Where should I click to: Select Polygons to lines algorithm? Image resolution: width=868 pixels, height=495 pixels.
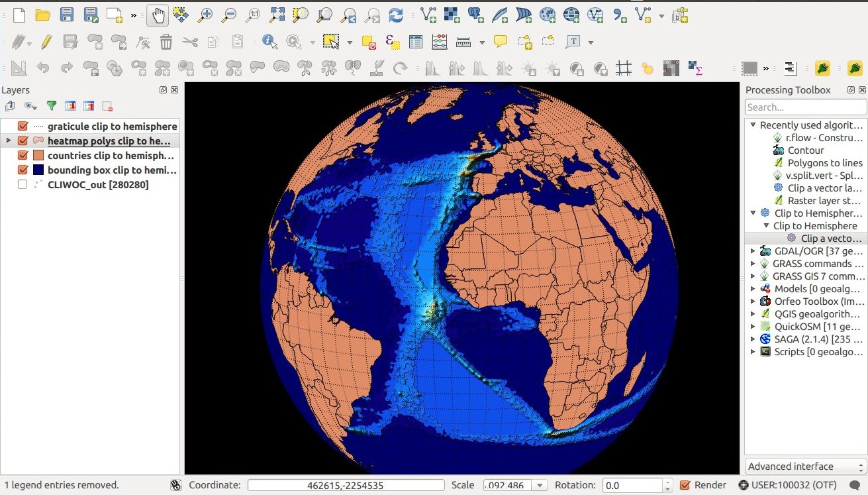coord(824,162)
